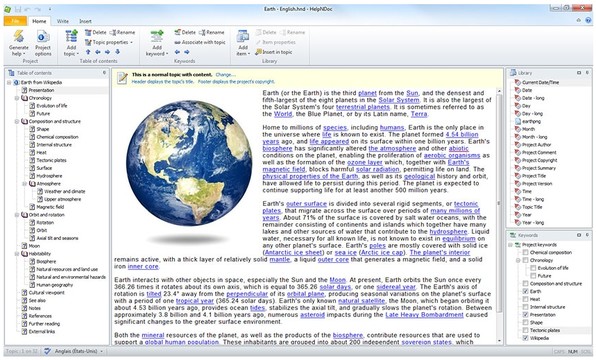Image resolution: width=596 pixels, height=360 pixels.
Task: Move topic right with the right arrow
Action: coord(108,52)
